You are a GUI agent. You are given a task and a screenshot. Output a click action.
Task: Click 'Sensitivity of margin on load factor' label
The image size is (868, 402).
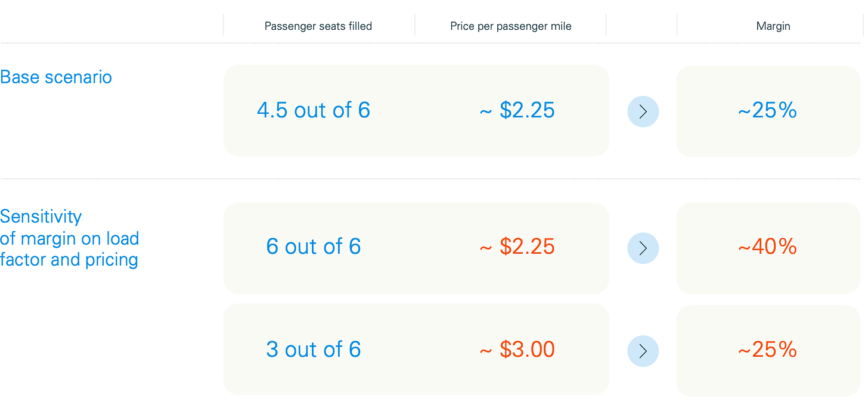pos(69,238)
